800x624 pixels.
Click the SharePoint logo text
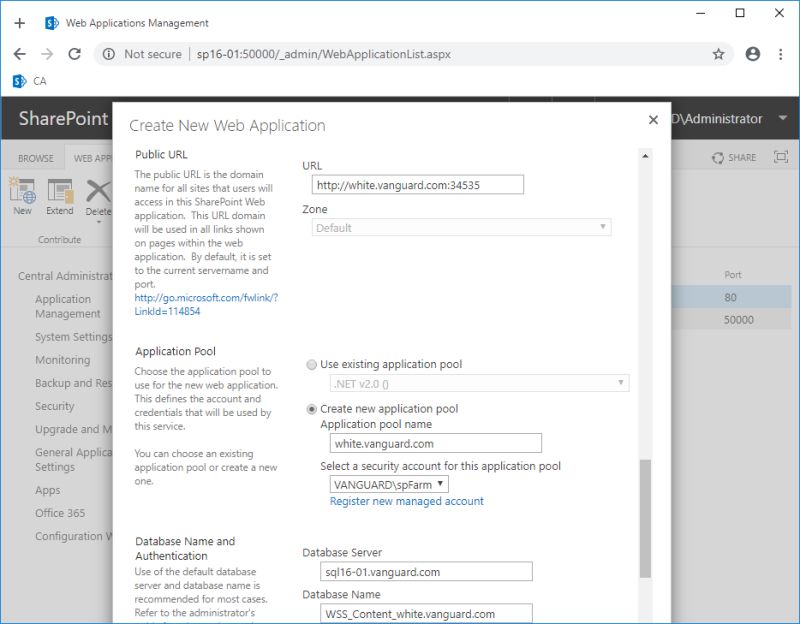63,118
